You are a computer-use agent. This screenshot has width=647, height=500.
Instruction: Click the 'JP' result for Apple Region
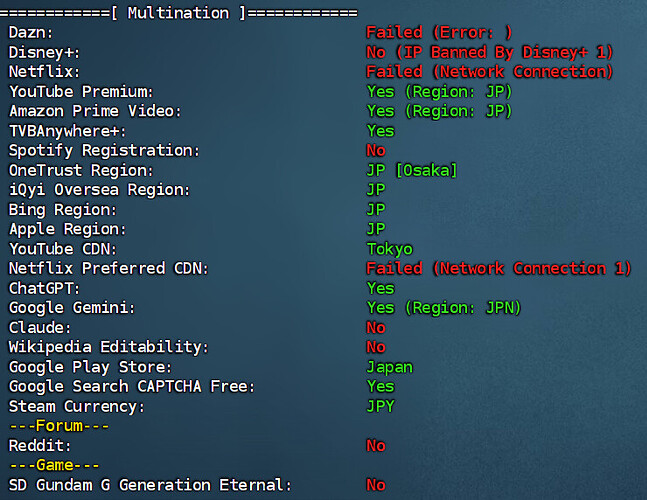coord(376,229)
